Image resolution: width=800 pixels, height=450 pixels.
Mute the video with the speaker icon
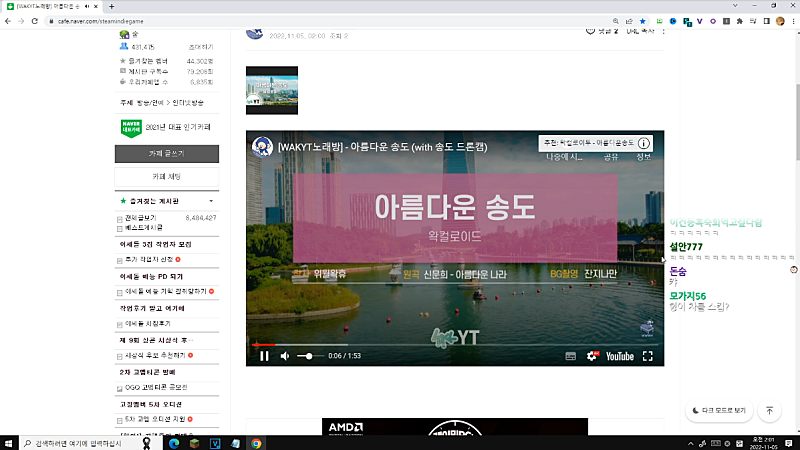285,356
